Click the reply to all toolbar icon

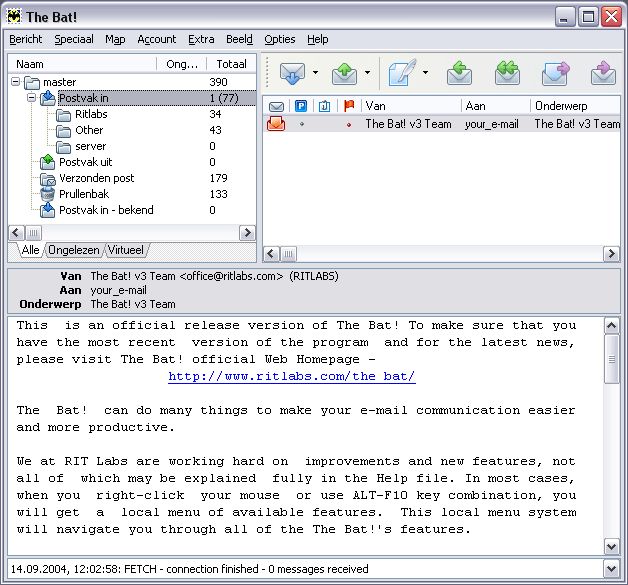click(507, 73)
